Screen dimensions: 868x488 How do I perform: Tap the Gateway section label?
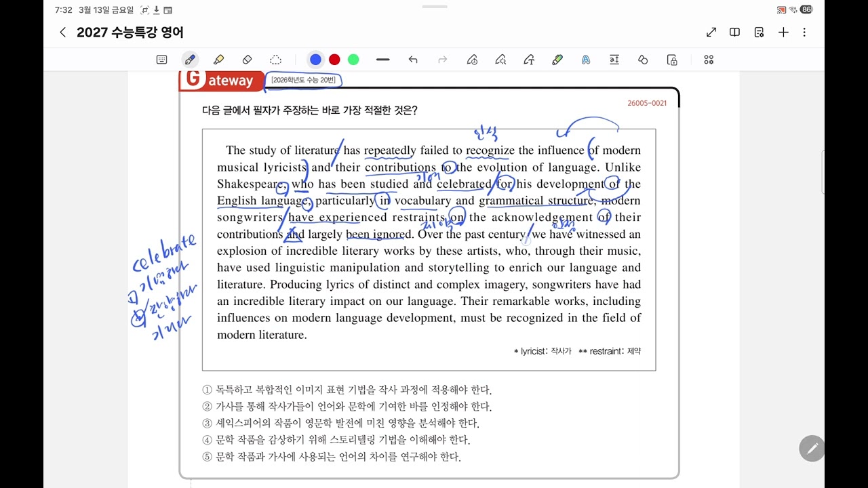pos(220,80)
